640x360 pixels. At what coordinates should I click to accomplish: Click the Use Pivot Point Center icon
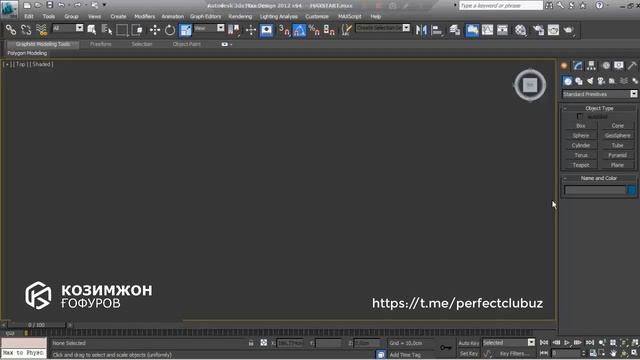234,30
